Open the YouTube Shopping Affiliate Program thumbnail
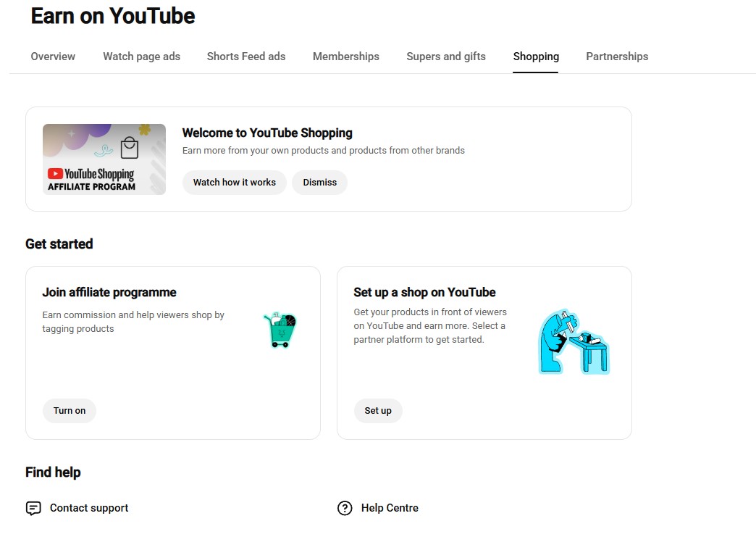The width and height of the screenshot is (756, 550). coord(104,159)
